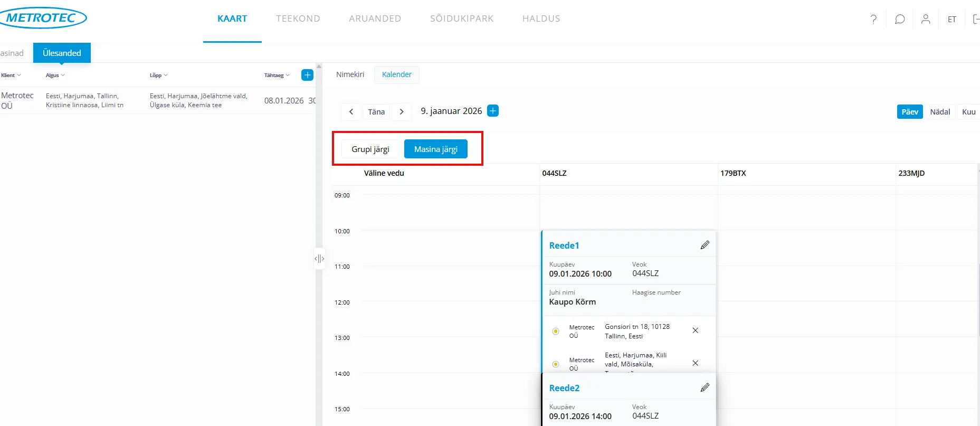
Task: Open the ARUANDED menu tab
Action: point(375,19)
